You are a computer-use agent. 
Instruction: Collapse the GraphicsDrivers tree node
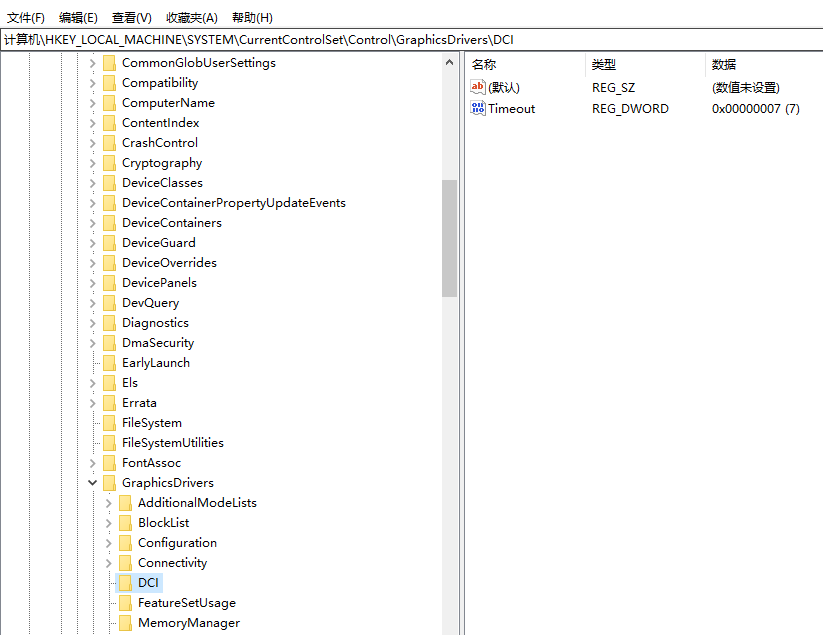point(93,483)
